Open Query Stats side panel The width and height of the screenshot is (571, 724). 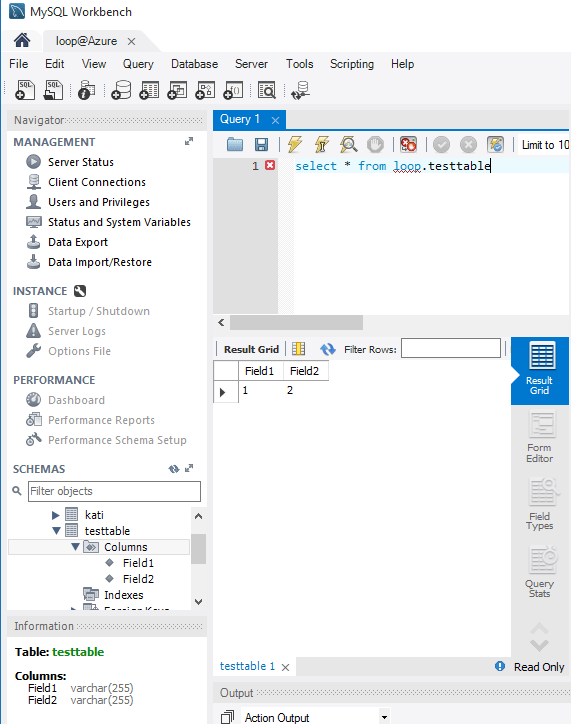(540, 572)
